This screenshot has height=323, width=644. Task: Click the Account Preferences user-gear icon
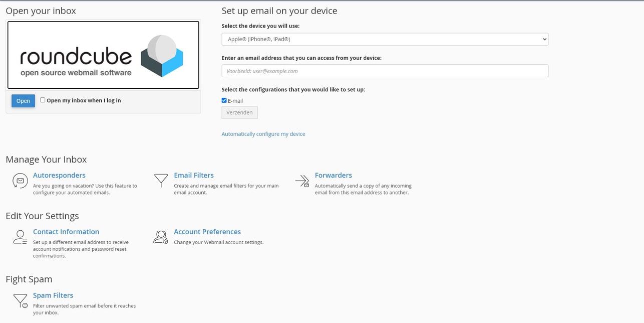pos(161,237)
